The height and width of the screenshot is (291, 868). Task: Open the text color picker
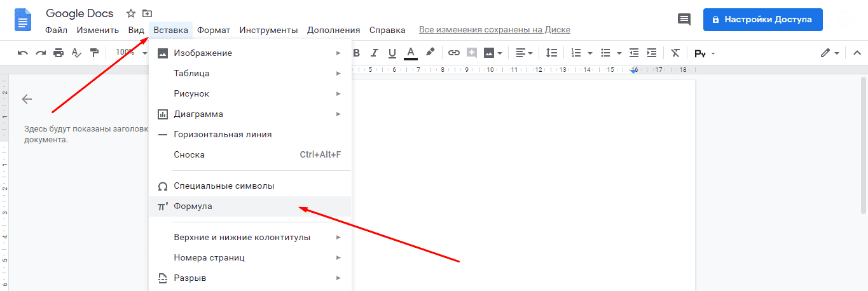click(411, 53)
